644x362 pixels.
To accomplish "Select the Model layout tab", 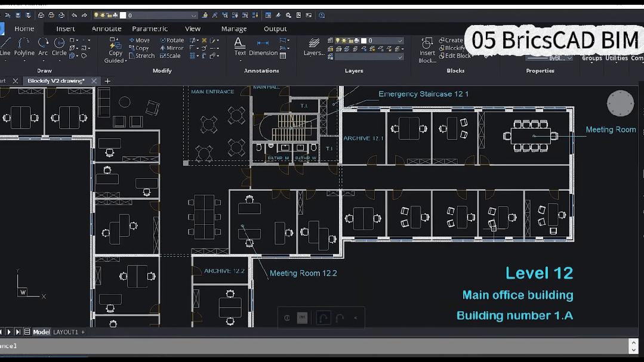I will point(41,332).
